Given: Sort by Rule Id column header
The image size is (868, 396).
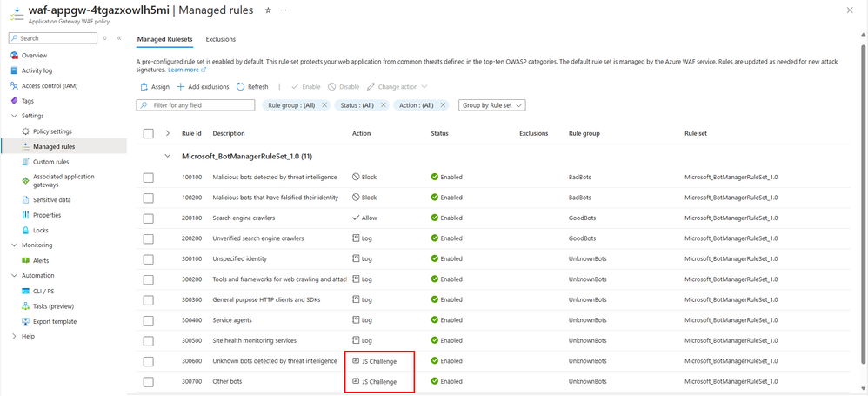Looking at the screenshot, I should 191,133.
